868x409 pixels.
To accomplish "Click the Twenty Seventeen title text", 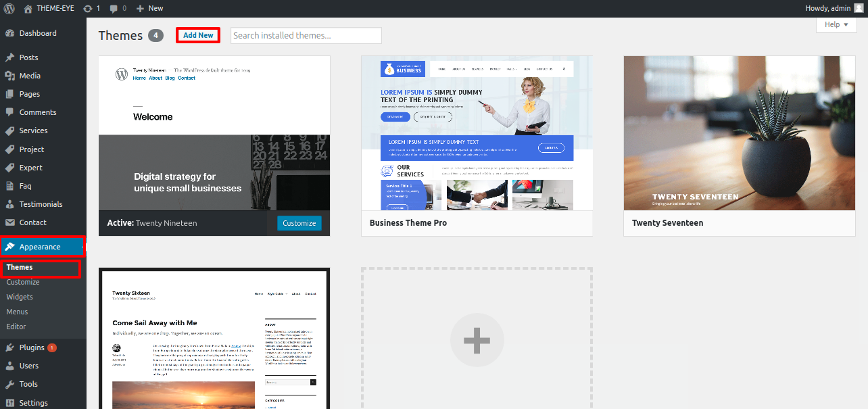I will [668, 222].
